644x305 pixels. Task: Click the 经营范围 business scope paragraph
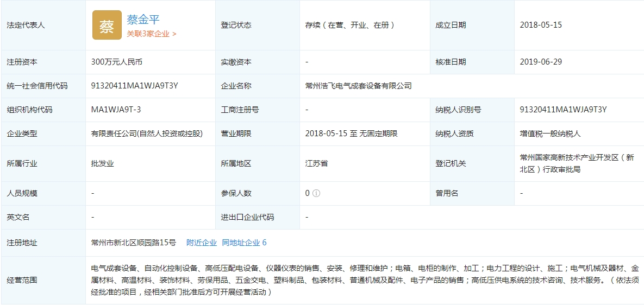click(364, 280)
